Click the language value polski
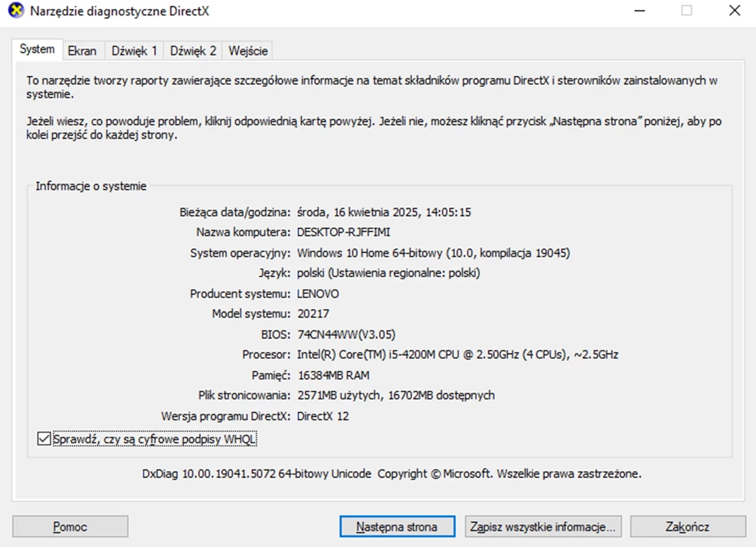 tap(388, 273)
